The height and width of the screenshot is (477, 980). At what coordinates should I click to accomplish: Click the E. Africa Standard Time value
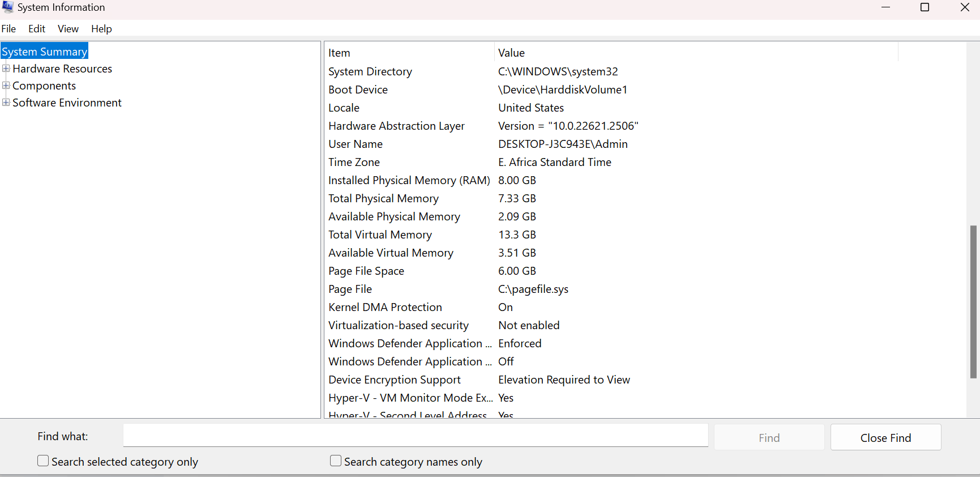(x=555, y=162)
